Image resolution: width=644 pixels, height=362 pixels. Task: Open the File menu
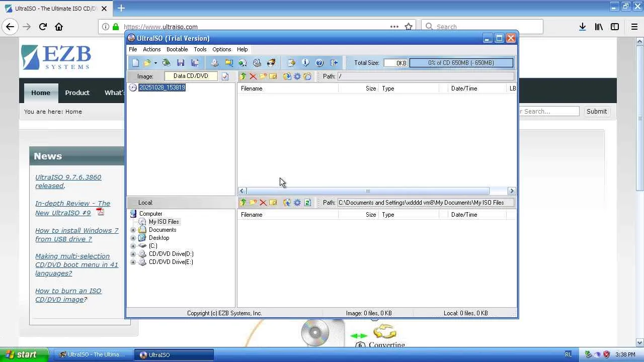(x=133, y=49)
